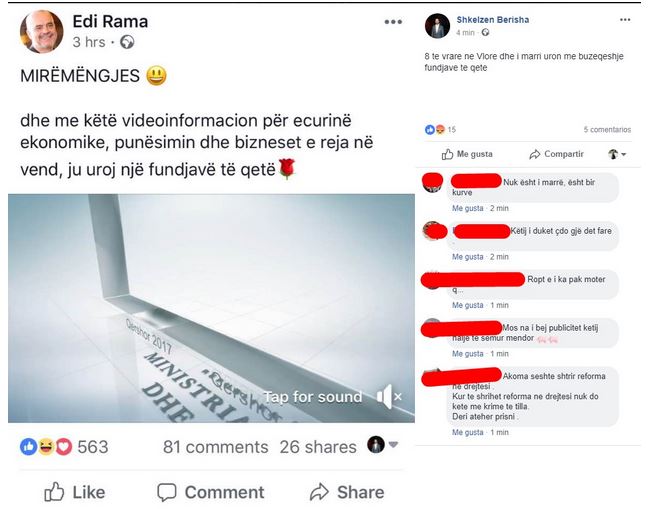
Task: Open the three-dot menu on Edi Rama's post
Action: [x=393, y=22]
